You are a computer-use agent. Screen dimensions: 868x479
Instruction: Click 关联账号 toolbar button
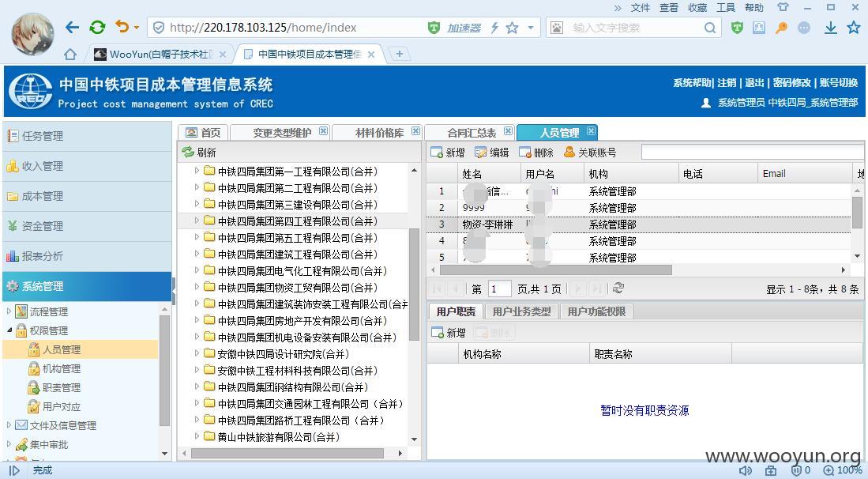(589, 153)
